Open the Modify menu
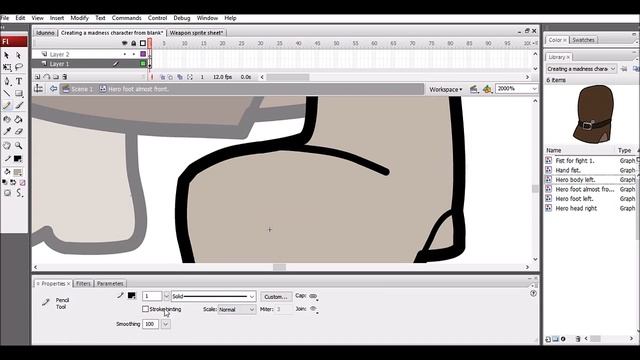This screenshot has height=360, width=640. pos(79,18)
